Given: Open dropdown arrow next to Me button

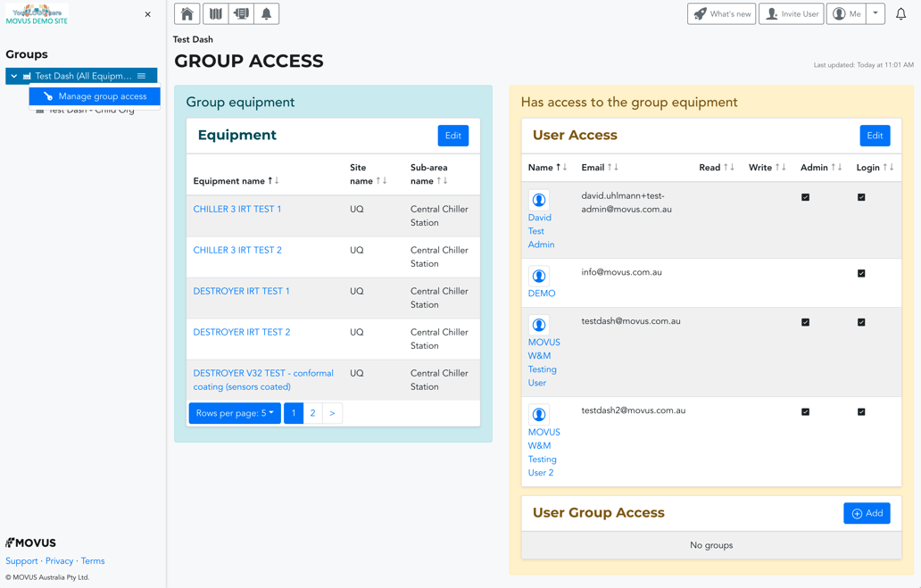Looking at the screenshot, I should tap(875, 13).
